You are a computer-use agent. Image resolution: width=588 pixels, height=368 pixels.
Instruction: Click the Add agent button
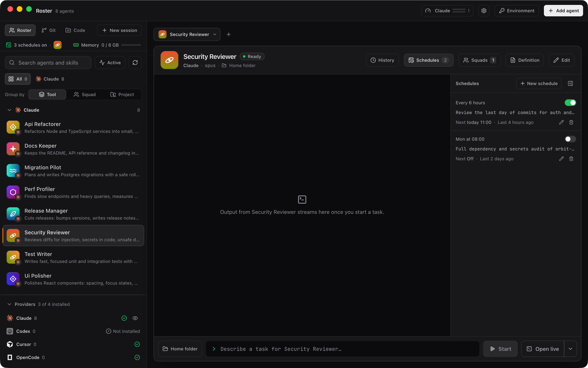tap(563, 11)
